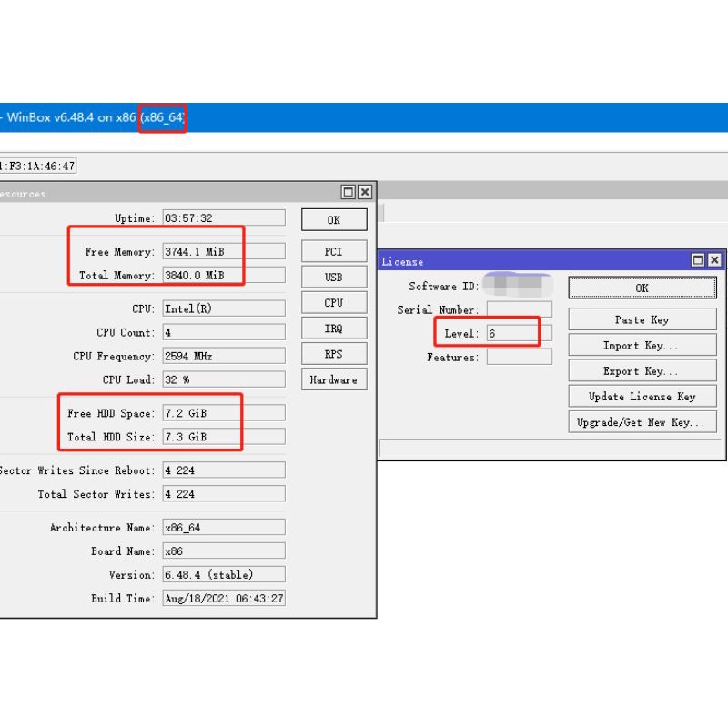This screenshot has width=728, height=728.
Task: Maximize the License window
Action: (698, 260)
